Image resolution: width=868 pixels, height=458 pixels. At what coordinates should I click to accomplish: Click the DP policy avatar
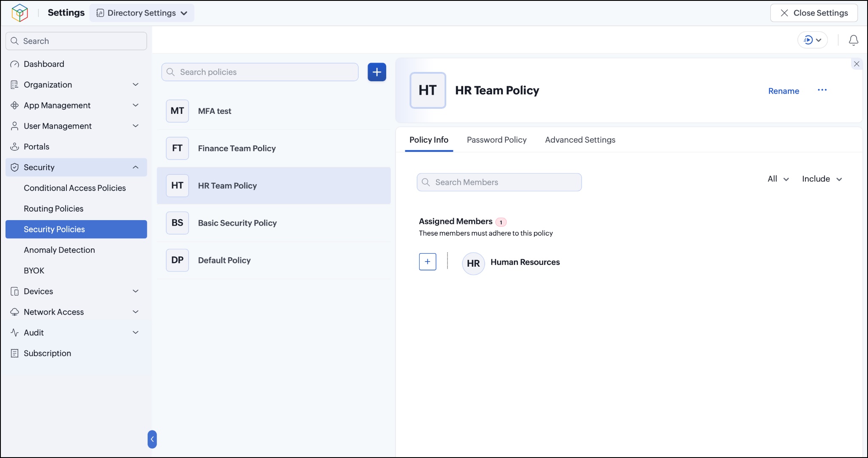[x=177, y=260]
